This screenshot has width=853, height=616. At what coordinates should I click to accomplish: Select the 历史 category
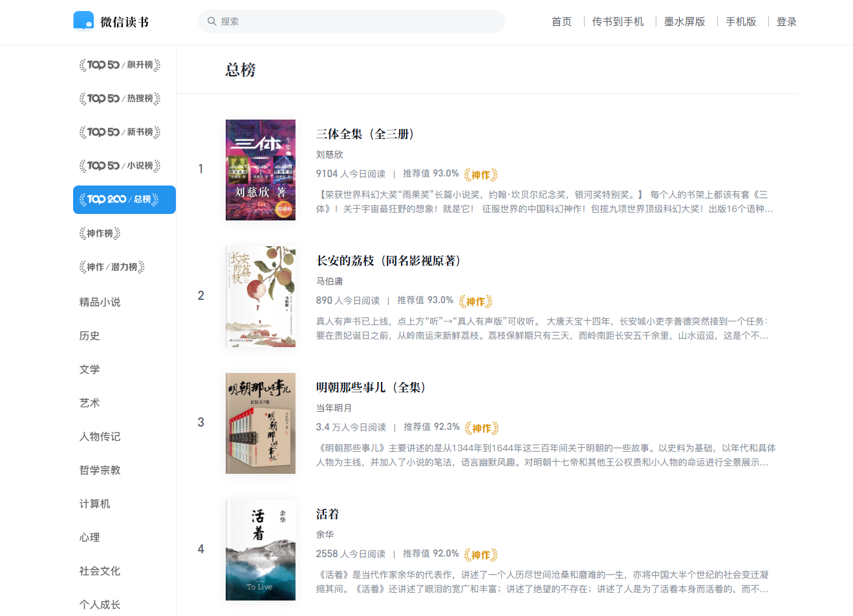[x=90, y=335]
